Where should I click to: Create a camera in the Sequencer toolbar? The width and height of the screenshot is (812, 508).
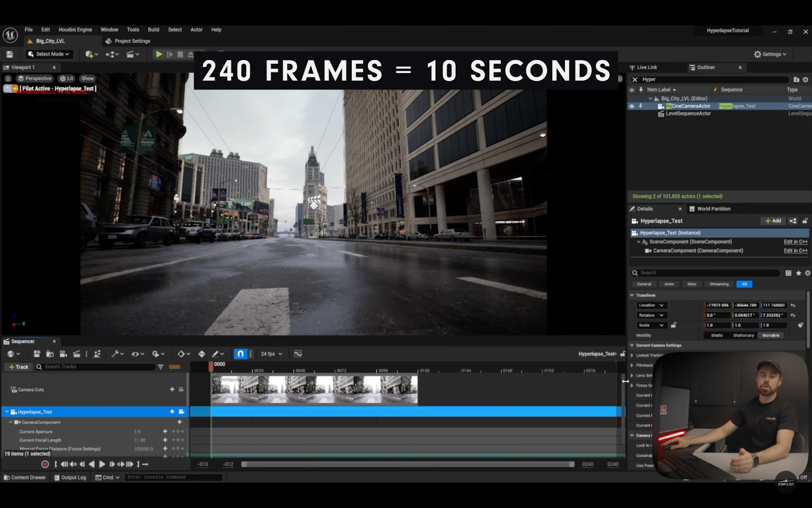click(x=63, y=354)
